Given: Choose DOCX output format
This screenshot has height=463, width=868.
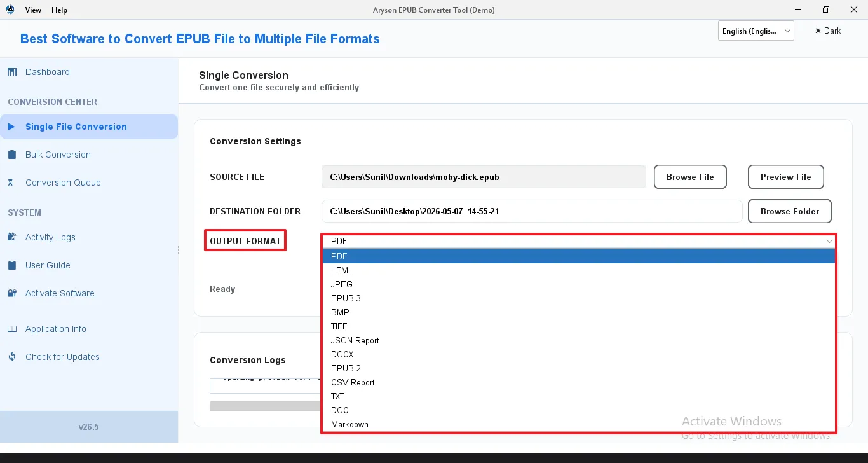Looking at the screenshot, I should point(579,354).
